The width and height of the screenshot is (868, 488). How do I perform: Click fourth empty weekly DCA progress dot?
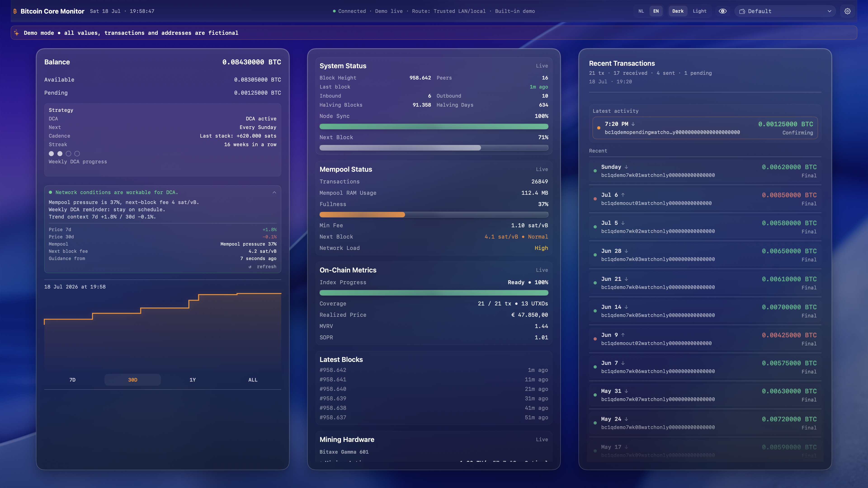tap(77, 154)
